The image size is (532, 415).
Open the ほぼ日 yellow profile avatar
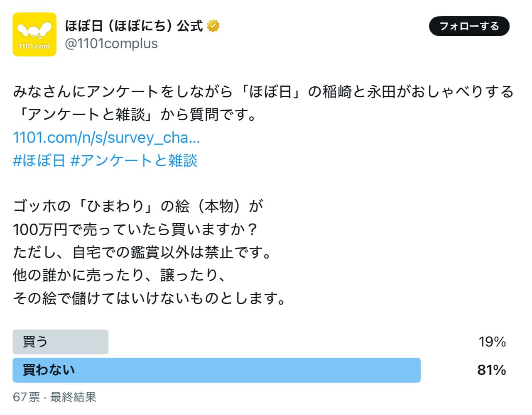coord(34,34)
